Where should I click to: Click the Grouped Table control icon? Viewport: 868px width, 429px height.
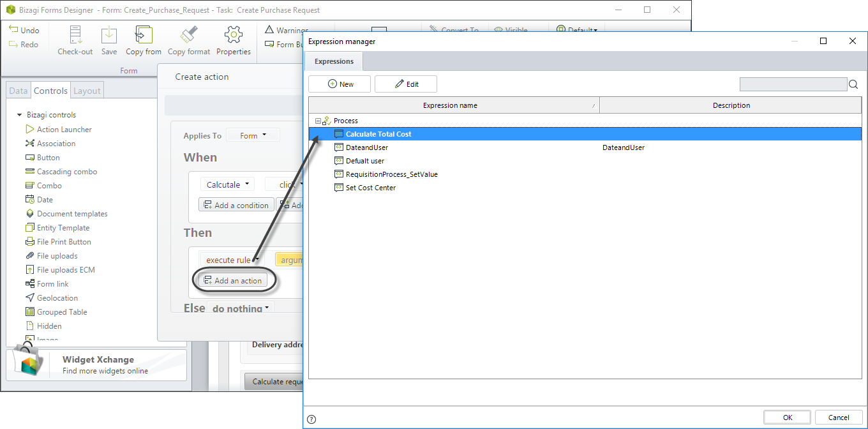coord(30,312)
